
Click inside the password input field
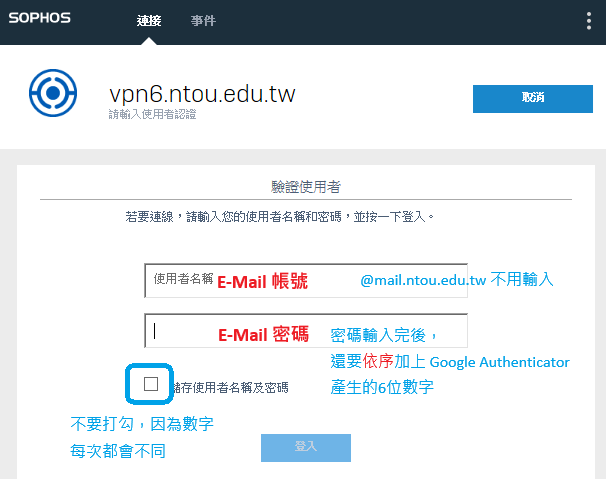[x=305, y=331]
